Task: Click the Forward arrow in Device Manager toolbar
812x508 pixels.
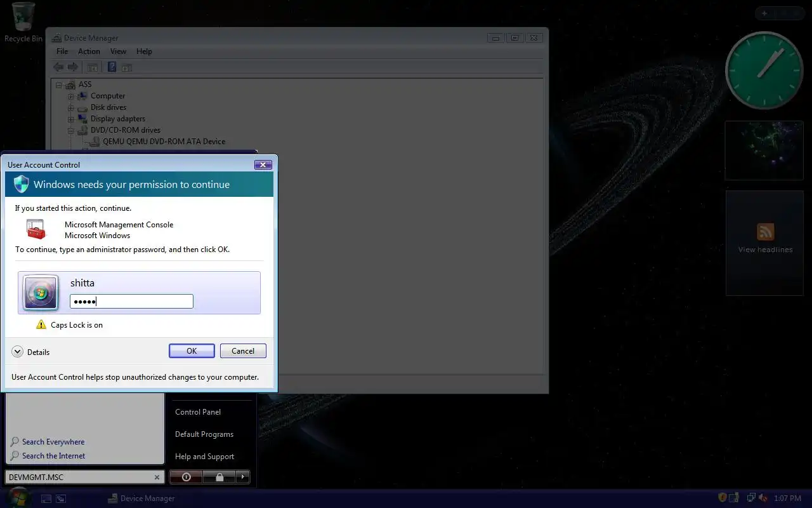Action: pos(73,67)
